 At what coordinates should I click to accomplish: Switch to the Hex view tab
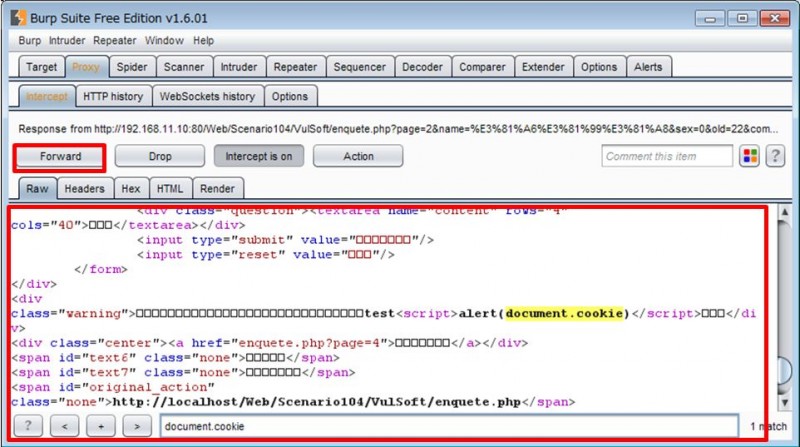click(131, 189)
